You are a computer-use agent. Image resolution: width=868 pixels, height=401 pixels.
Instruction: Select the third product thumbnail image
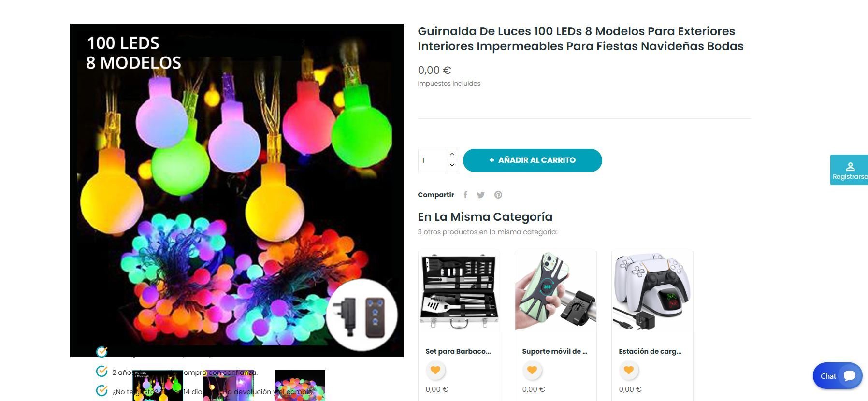[x=300, y=386]
